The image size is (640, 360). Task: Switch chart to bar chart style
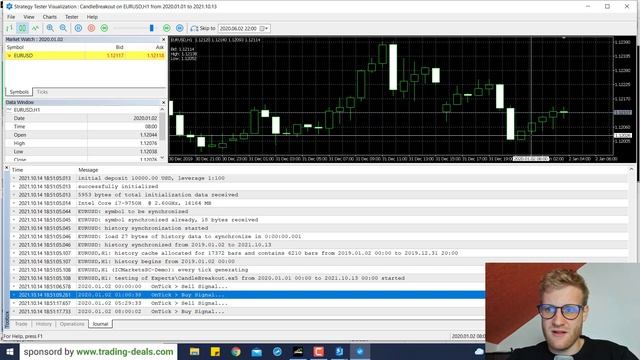pos(9,28)
